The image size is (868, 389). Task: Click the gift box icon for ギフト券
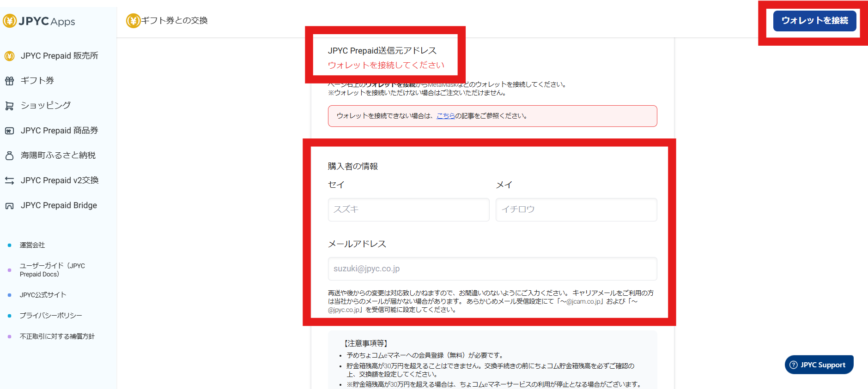[9, 81]
